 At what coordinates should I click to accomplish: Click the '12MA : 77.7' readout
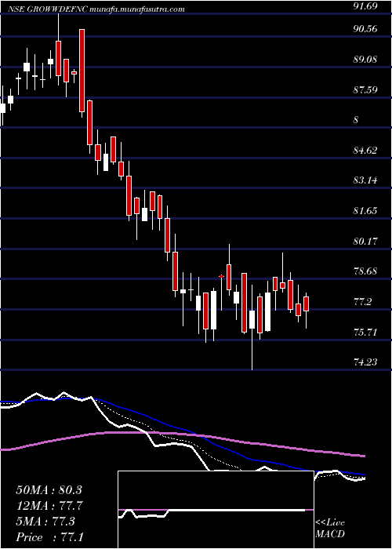tap(49, 506)
